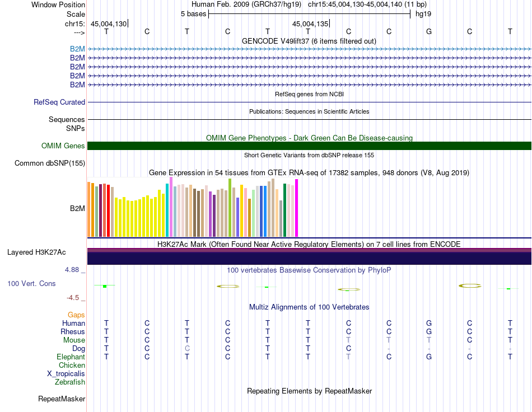Click the dark blue H3K27Ac signal band
The height and width of the screenshot is (412, 532).
point(309,259)
